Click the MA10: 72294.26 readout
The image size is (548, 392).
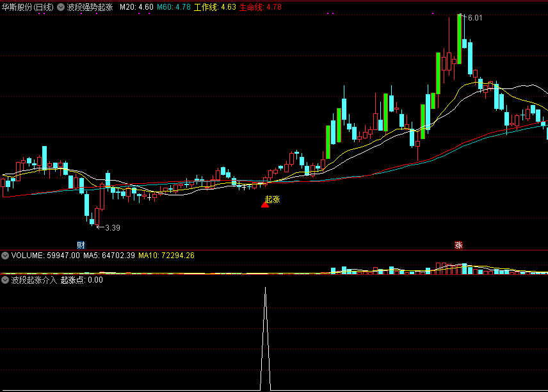tap(166, 256)
